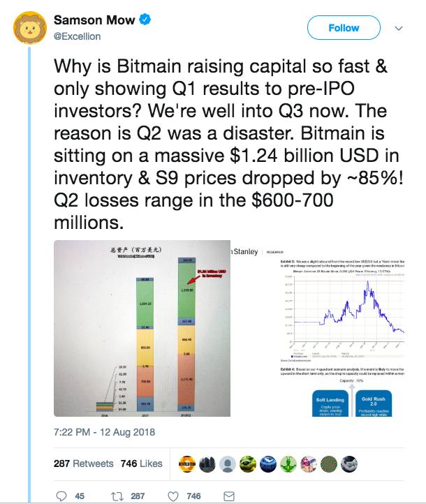Click the first liker avatar with orange badge
This screenshot has width=426, height=504.
tap(186, 464)
